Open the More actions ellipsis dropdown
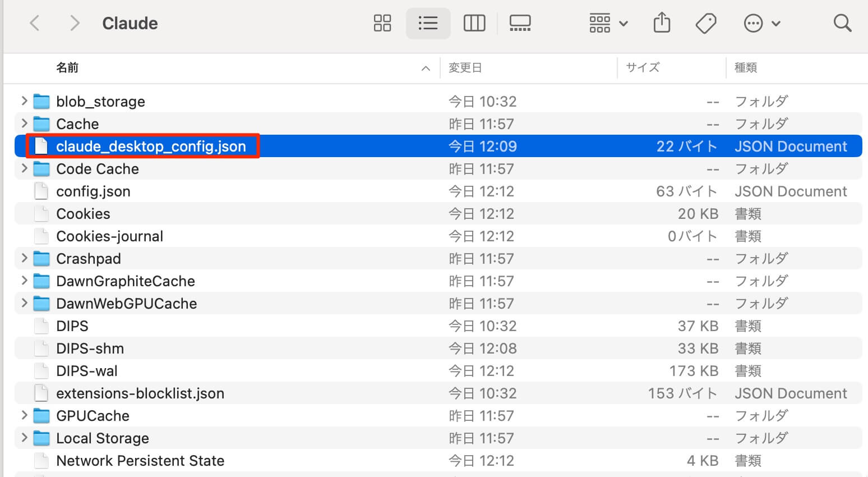This screenshot has height=477, width=868. (761, 24)
